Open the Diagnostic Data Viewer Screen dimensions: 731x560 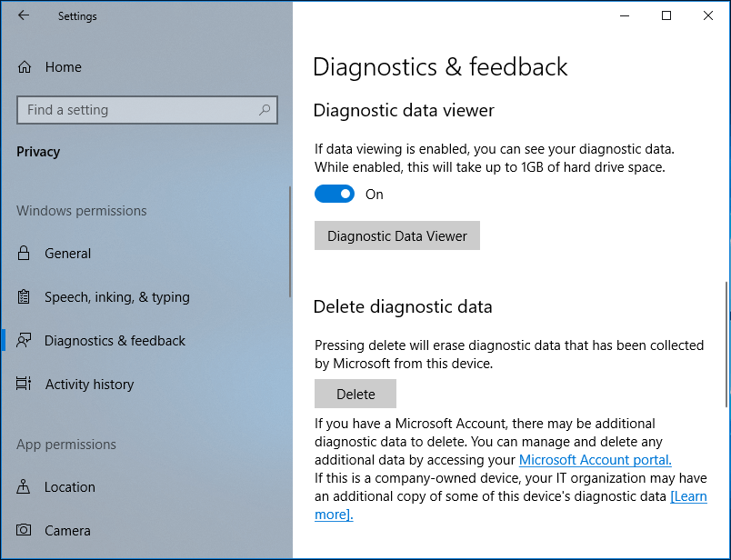coord(396,236)
